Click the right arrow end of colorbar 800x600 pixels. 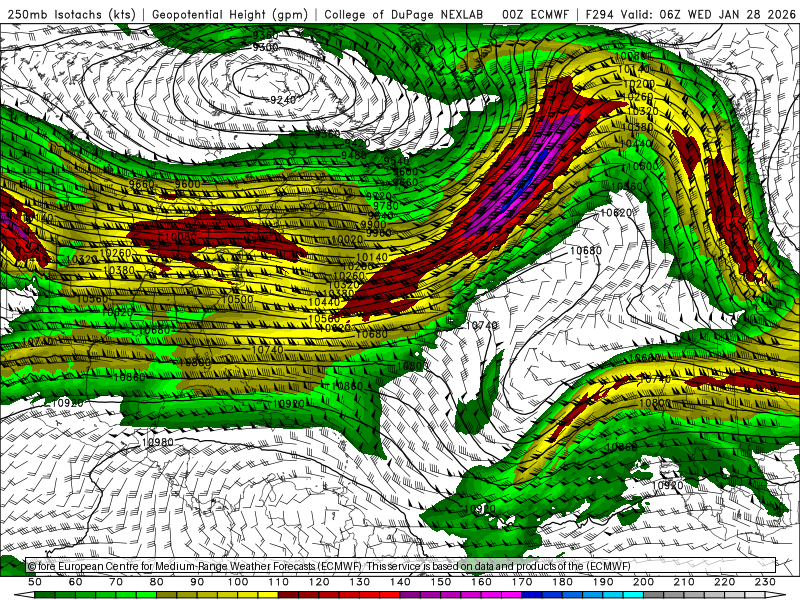(x=776, y=595)
